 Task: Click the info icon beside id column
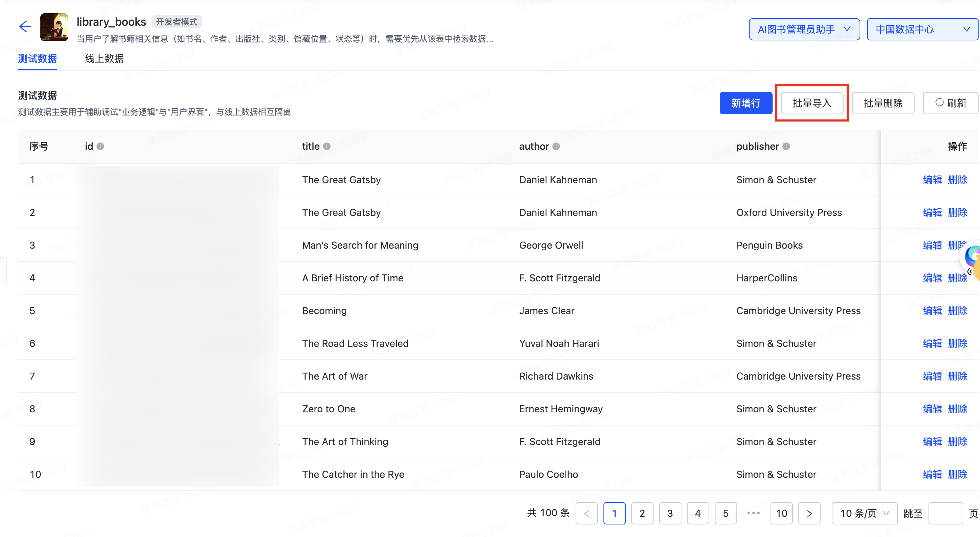100,147
